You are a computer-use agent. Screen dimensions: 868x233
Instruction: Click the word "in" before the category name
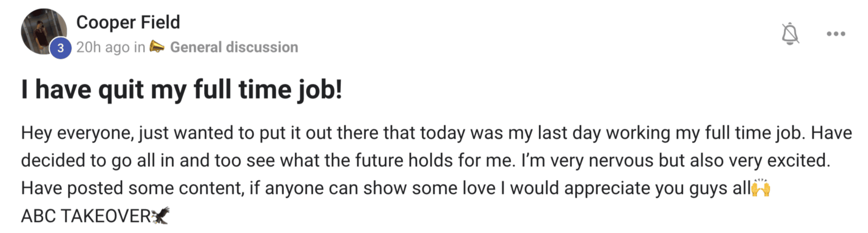click(x=139, y=47)
